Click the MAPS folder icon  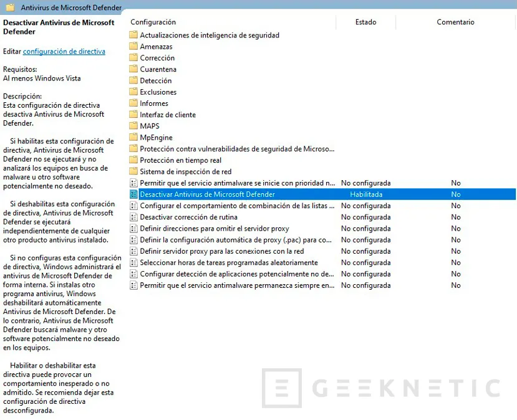pos(133,126)
